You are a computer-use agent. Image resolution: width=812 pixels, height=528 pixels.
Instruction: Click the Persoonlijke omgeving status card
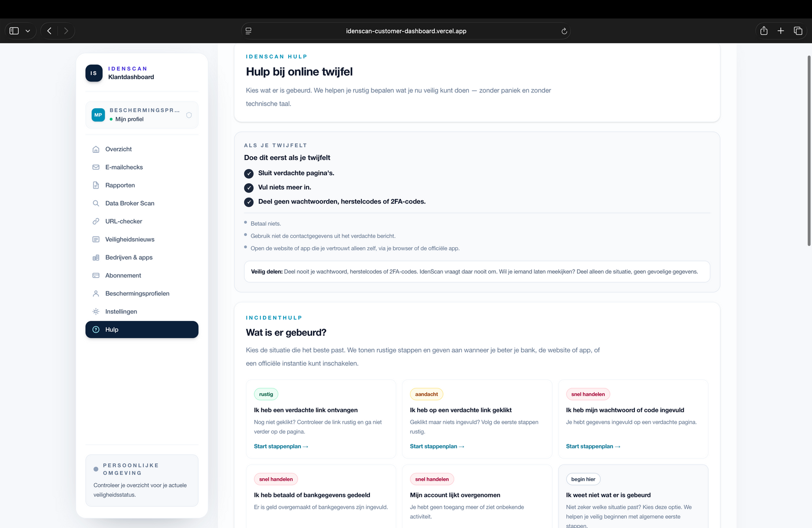(x=142, y=480)
